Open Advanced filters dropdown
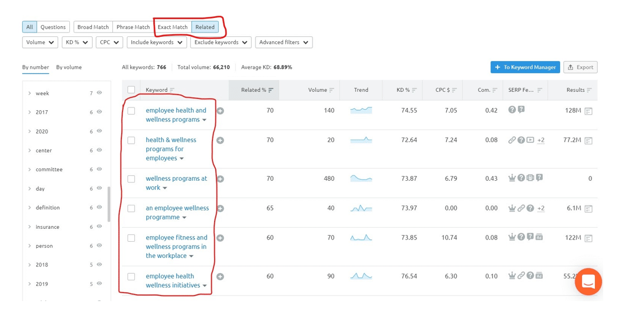 [284, 43]
